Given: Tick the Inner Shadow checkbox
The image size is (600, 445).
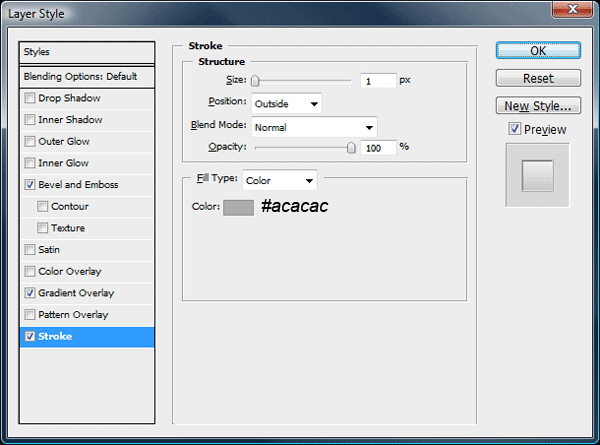Looking at the screenshot, I should pyautogui.click(x=29, y=120).
